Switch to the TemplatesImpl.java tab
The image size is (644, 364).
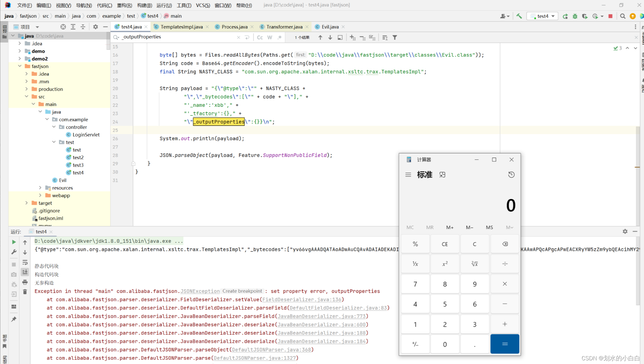point(181,27)
